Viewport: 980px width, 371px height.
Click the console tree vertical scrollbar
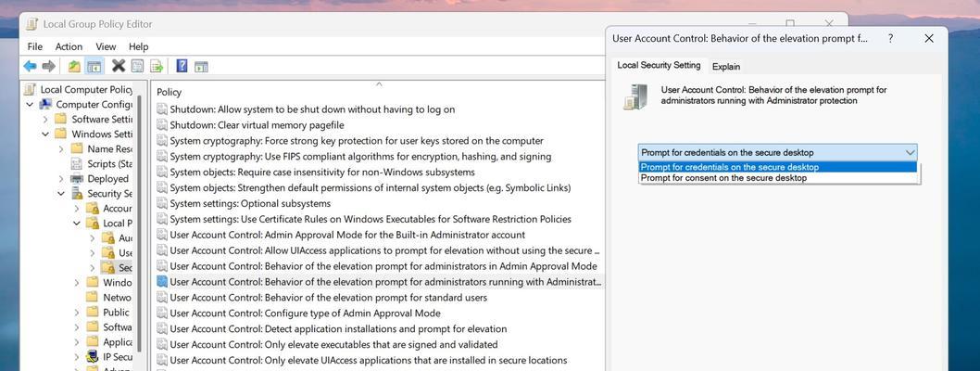(141, 225)
